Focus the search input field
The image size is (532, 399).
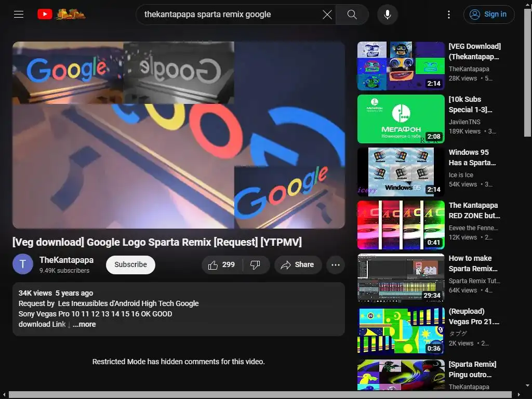pyautogui.click(x=231, y=15)
